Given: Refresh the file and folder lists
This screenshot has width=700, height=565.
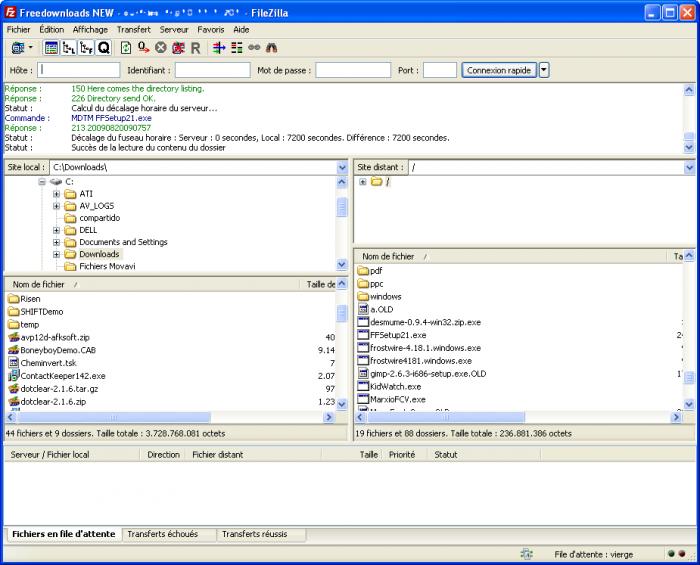Looking at the screenshot, I should 126,48.
